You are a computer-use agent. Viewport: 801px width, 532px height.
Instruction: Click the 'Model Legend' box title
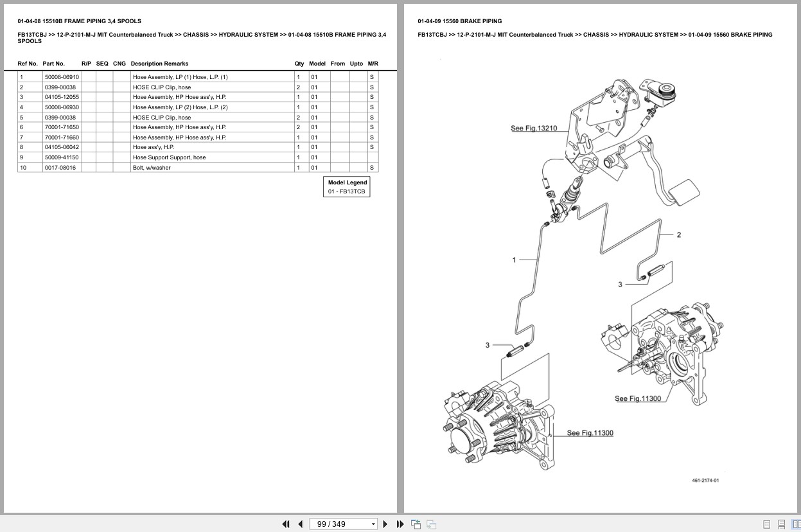tap(348, 182)
